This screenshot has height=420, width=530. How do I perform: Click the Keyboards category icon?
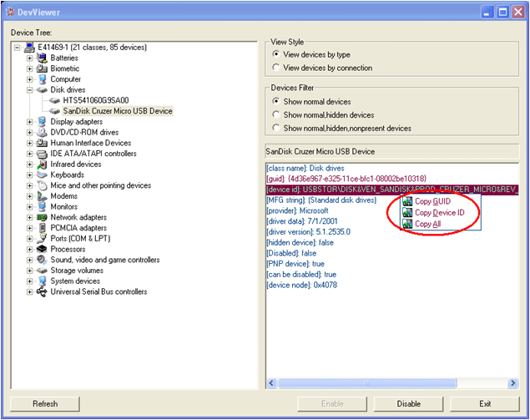[x=42, y=175]
